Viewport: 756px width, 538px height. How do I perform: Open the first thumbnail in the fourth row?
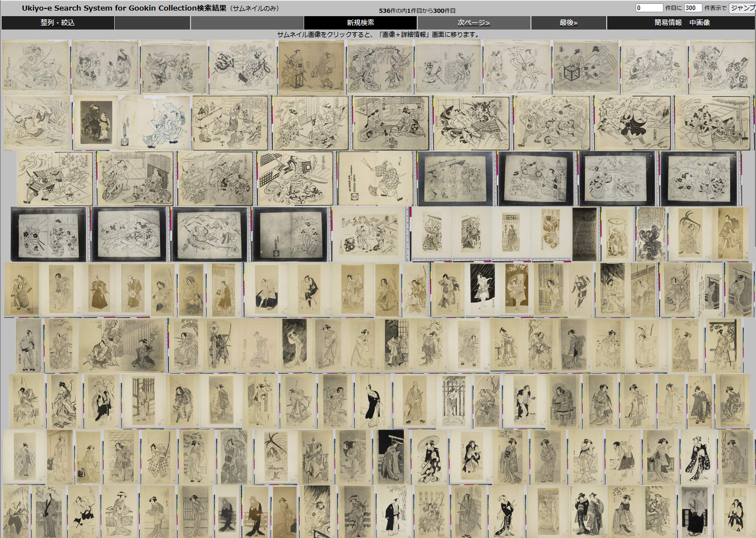click(50, 234)
